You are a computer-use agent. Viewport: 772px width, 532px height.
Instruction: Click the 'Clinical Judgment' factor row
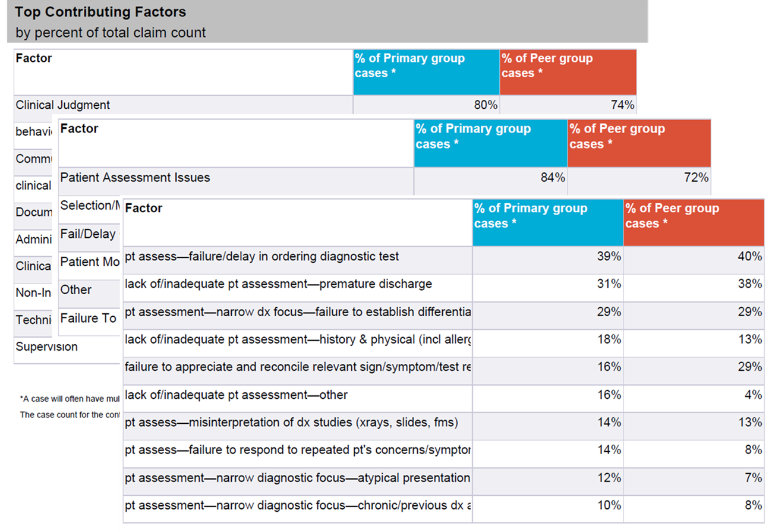[63, 105]
